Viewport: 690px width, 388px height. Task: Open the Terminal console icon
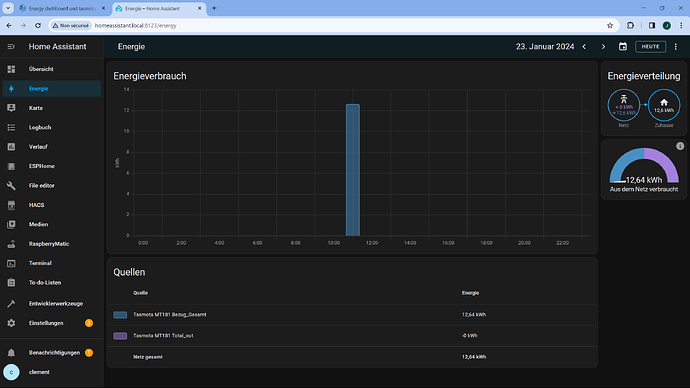(x=11, y=263)
